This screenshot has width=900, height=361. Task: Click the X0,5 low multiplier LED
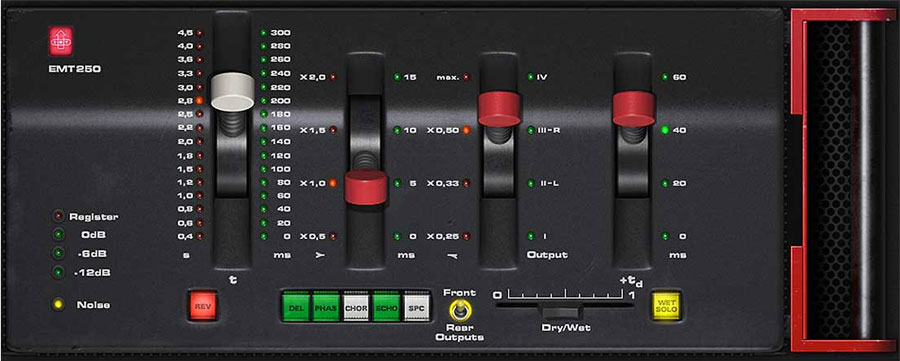click(x=333, y=236)
